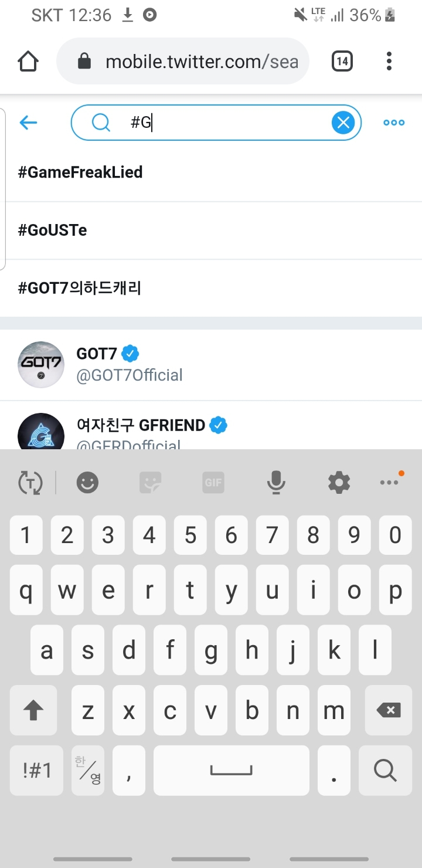Image resolution: width=422 pixels, height=868 pixels.
Task: Expand keyboard toolbar more options dots
Action: (390, 482)
